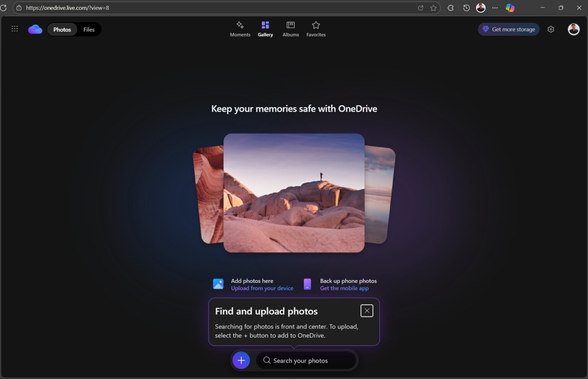The width and height of the screenshot is (588, 379).
Task: Open Copilot from the browser toolbar
Action: pos(510,8)
